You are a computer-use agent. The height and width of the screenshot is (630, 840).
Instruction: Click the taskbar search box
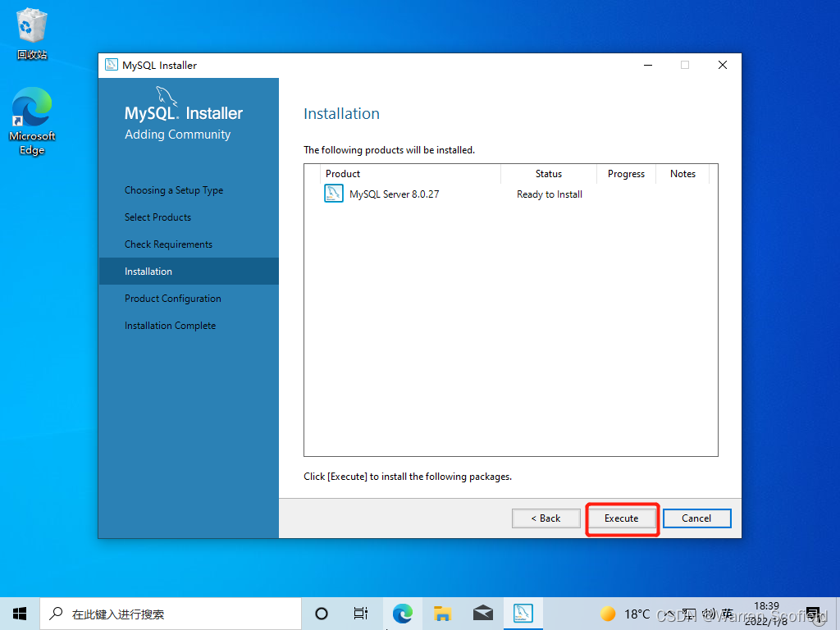click(171, 614)
